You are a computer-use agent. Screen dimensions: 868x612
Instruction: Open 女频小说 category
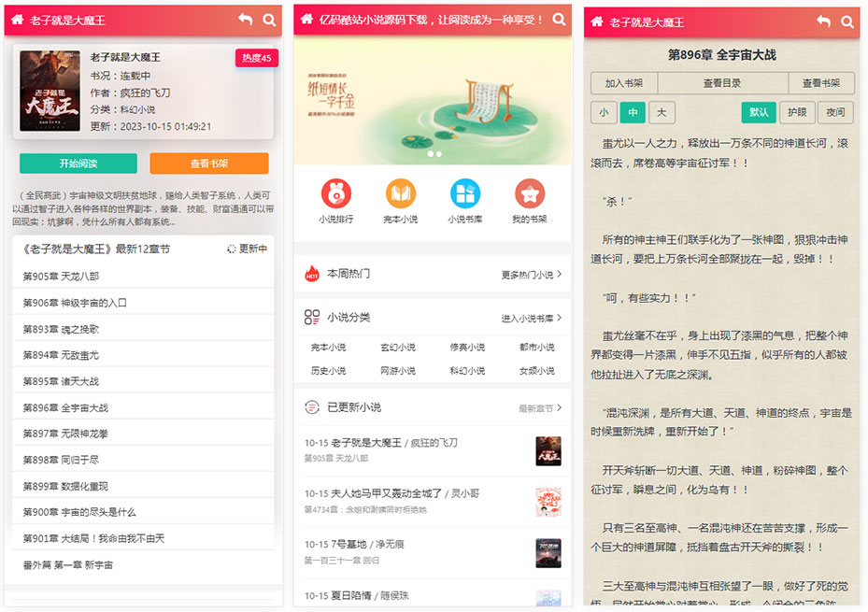point(537,371)
